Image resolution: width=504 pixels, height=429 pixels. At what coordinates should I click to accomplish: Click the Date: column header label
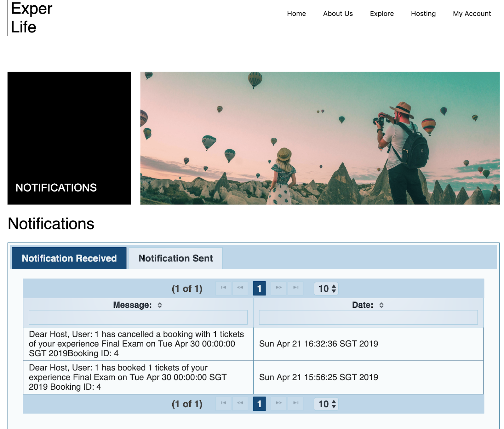(363, 305)
